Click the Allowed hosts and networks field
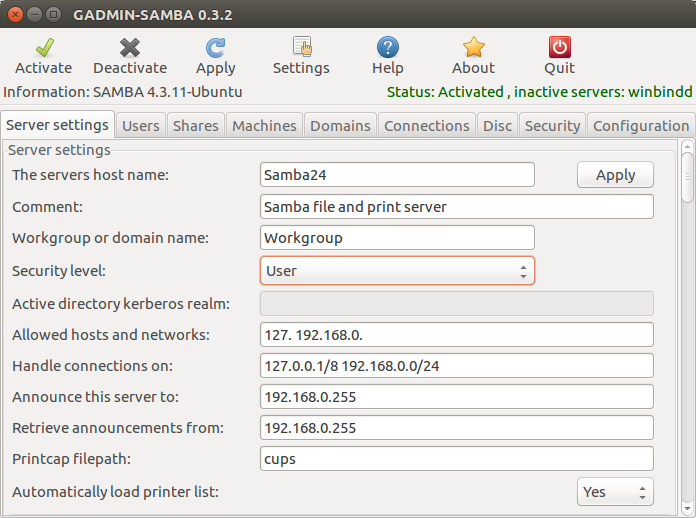Image resolution: width=696 pixels, height=518 pixels. coord(457,335)
